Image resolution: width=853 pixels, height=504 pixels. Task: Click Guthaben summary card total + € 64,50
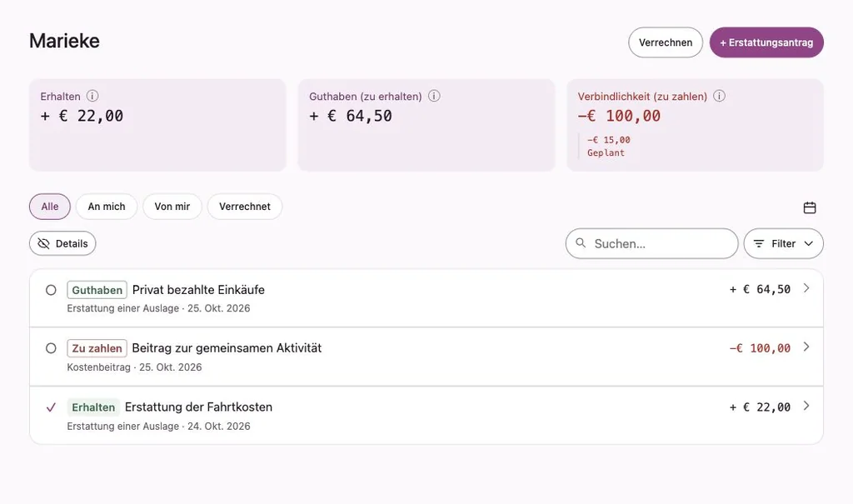(x=351, y=116)
